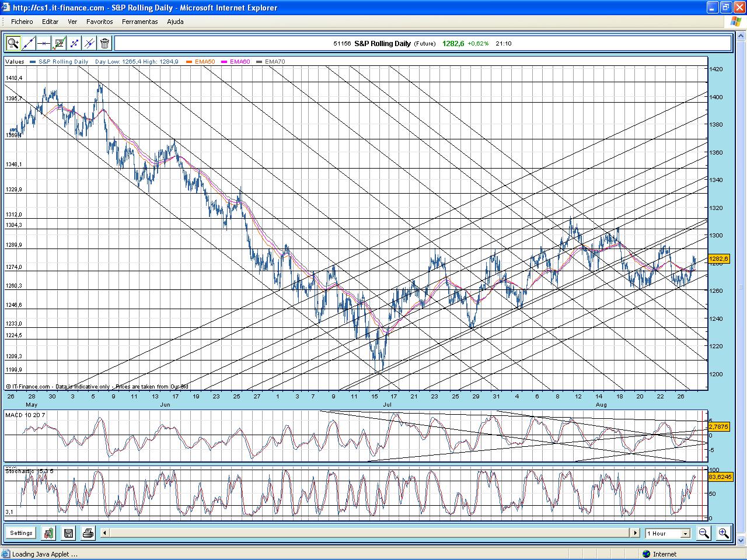Viewport: 747px width, 560px height.
Task: Click the Stochastic panel label
Action: click(x=29, y=471)
